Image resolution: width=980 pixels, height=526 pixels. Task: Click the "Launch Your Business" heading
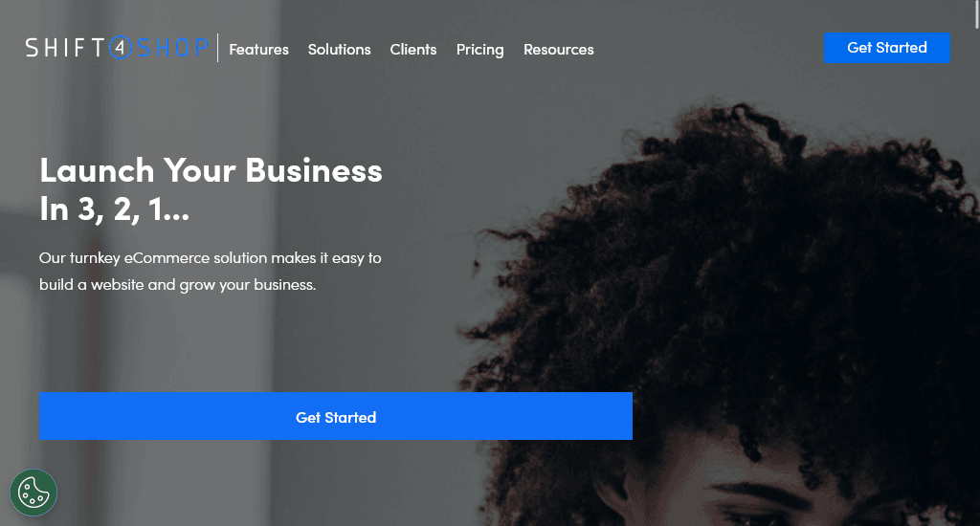click(212, 170)
